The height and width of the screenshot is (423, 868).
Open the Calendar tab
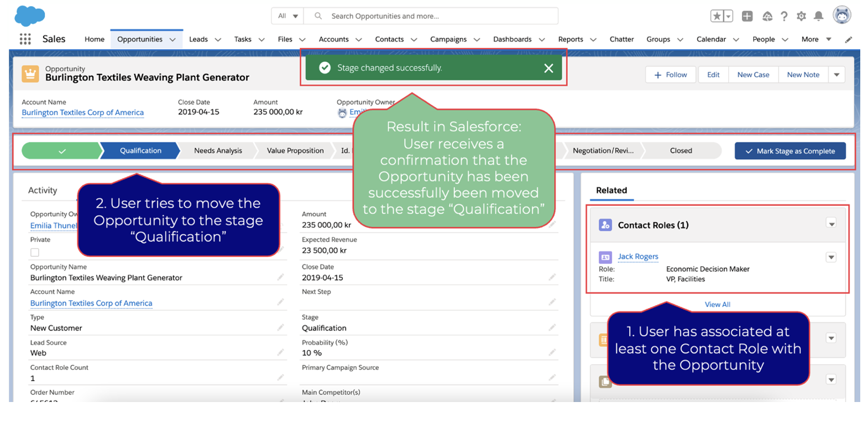711,39
